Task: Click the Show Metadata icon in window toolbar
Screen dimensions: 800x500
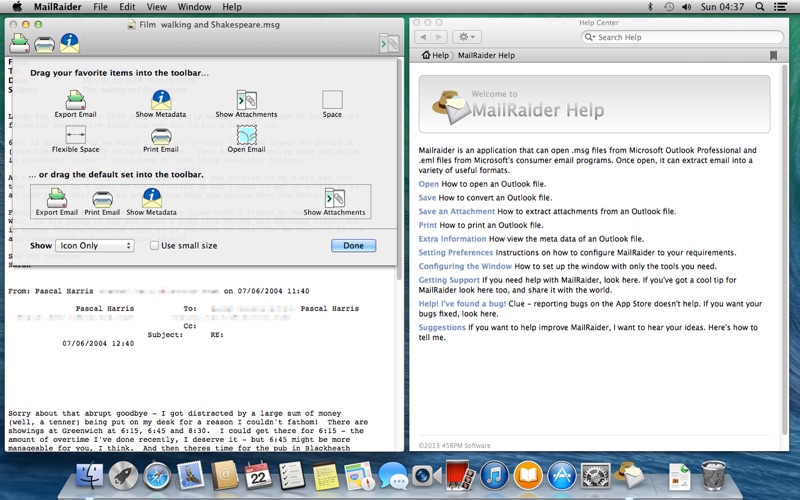Action: [x=69, y=43]
